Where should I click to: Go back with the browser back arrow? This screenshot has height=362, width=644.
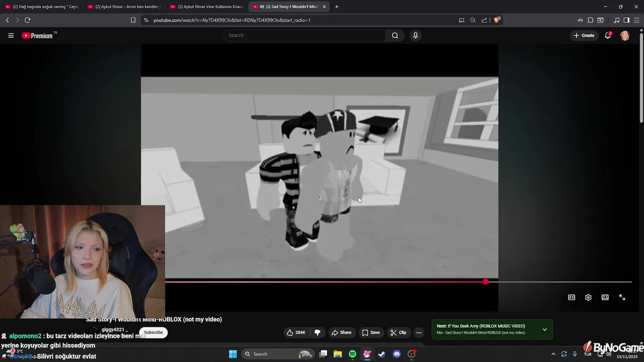tap(7, 20)
